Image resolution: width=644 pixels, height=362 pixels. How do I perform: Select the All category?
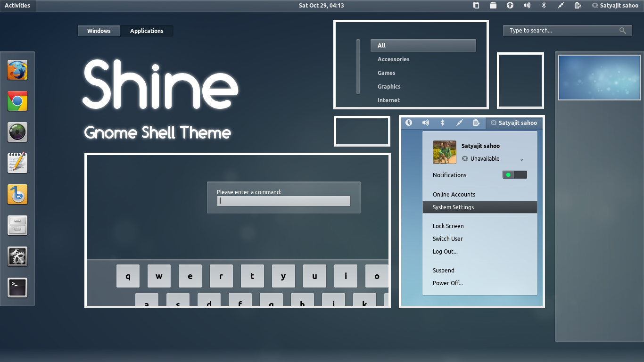[423, 46]
